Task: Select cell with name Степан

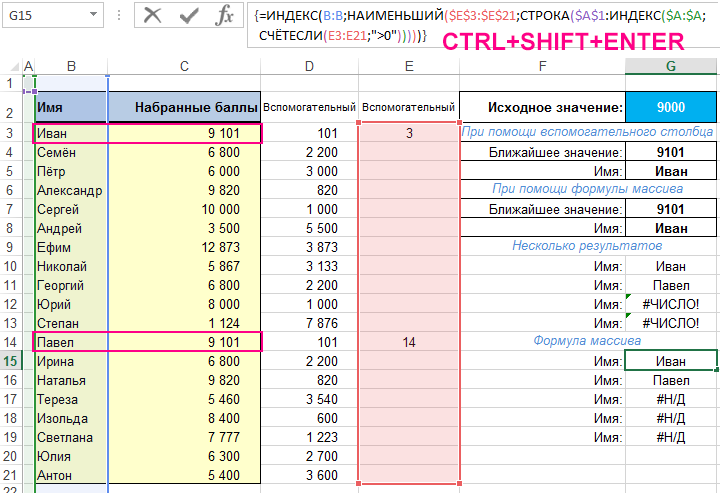Action: point(71,323)
